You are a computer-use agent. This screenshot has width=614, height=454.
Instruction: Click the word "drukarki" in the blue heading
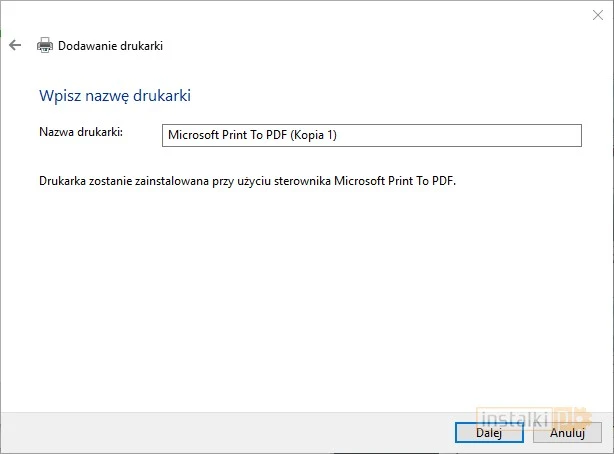coord(162,96)
